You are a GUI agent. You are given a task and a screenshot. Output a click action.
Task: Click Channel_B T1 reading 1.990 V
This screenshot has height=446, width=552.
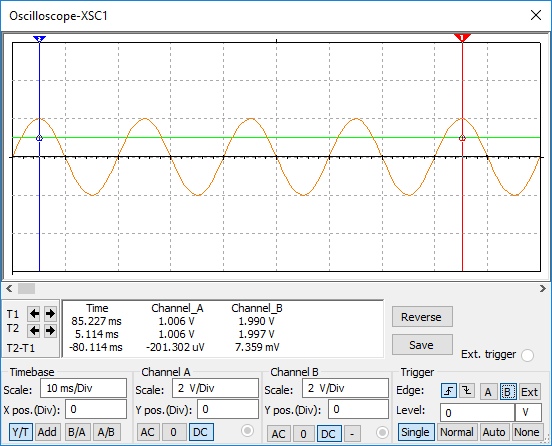tap(257, 321)
